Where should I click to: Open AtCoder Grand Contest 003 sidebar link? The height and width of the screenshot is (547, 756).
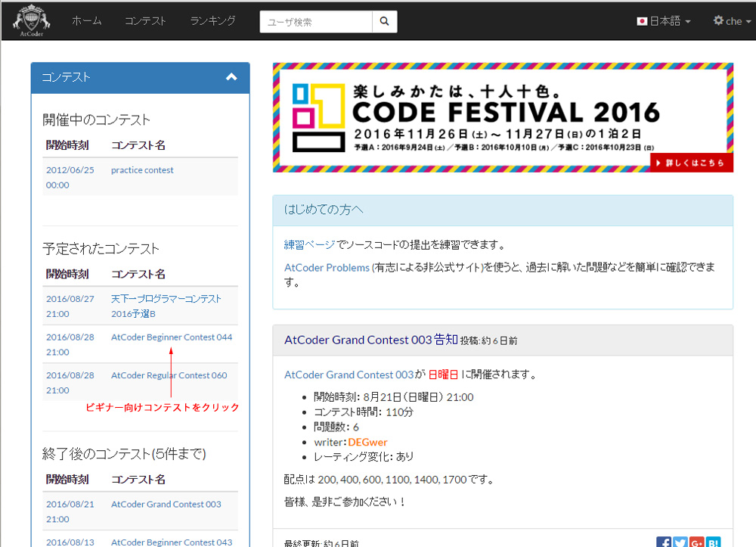[166, 504]
